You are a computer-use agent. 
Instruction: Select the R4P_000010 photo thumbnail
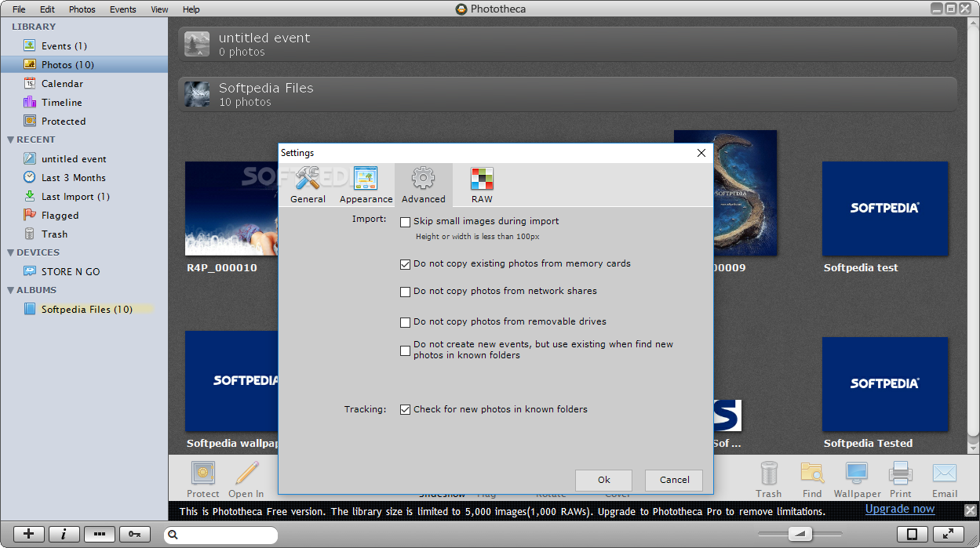tap(231, 209)
